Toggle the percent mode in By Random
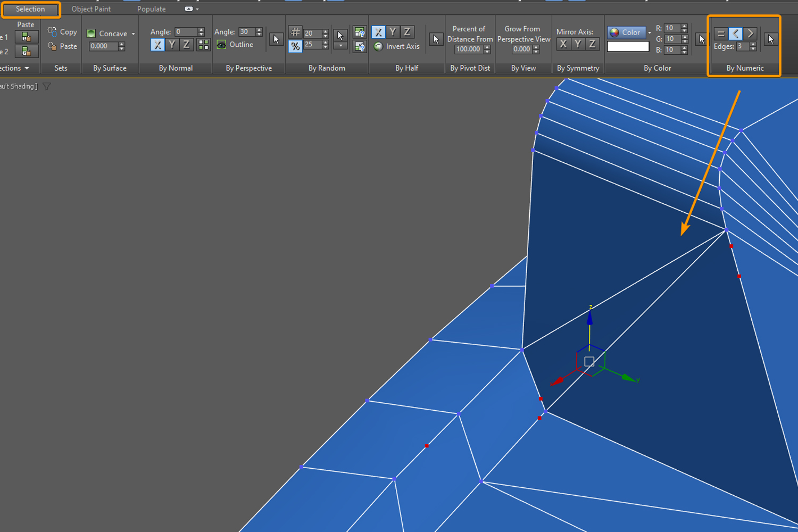798x532 pixels. 295,46
